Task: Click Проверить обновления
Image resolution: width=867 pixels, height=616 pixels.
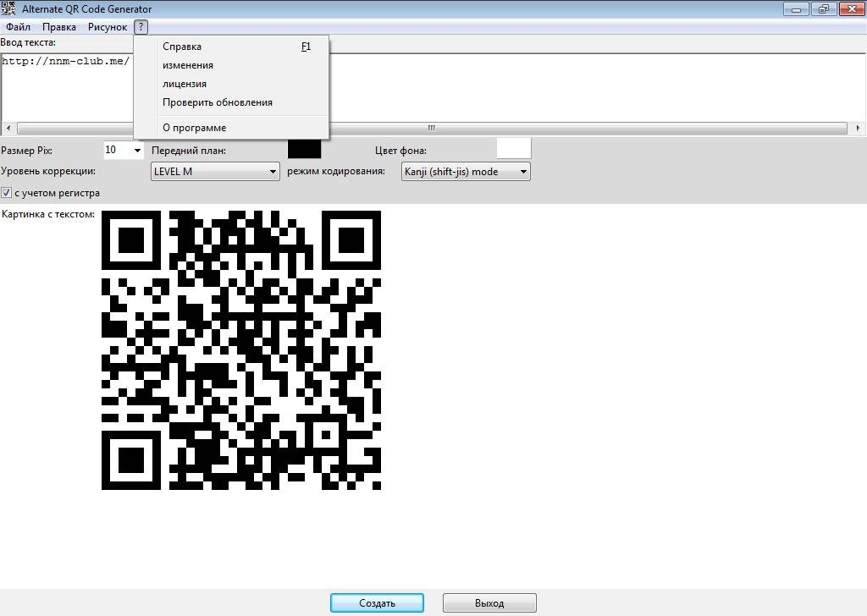Action: click(231, 102)
